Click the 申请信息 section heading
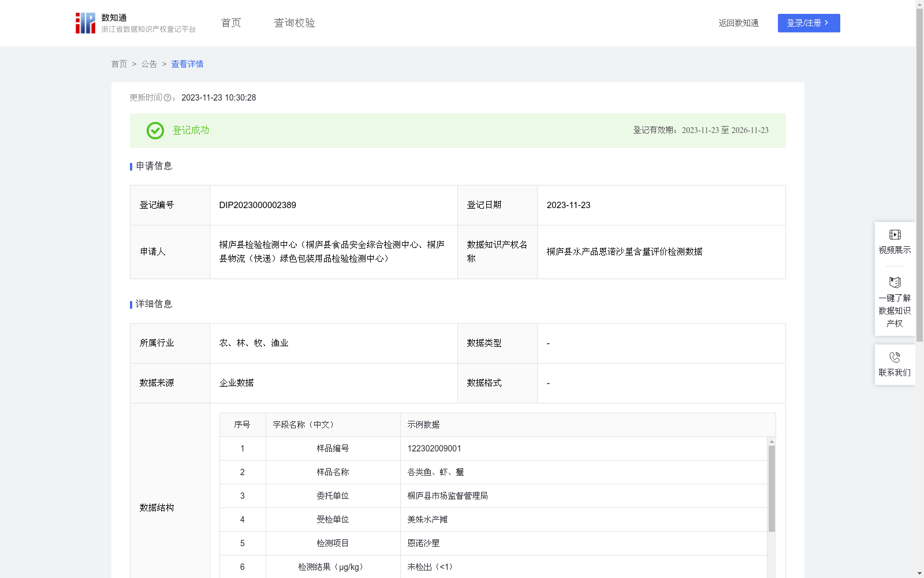Viewport: 924px width, 578px height. pos(154,166)
